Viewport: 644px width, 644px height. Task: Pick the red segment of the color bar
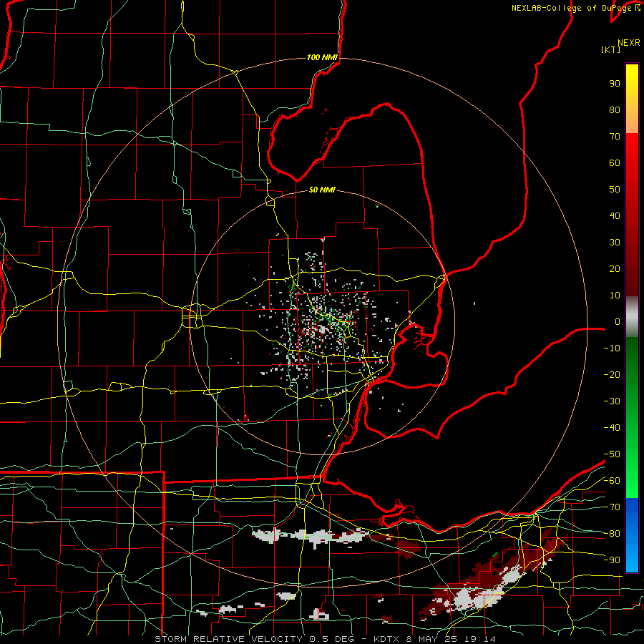[632, 215]
